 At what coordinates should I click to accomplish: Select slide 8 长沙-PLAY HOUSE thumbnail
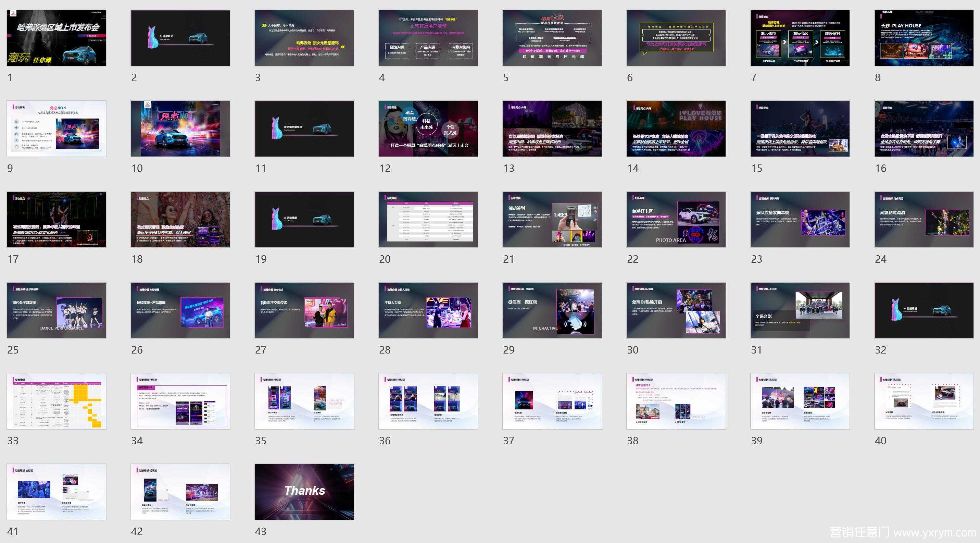[924, 38]
